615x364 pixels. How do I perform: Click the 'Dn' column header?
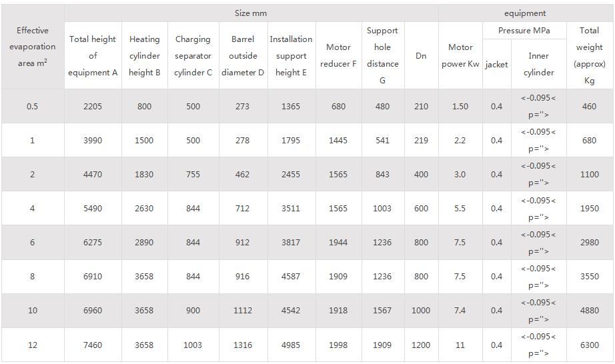tap(421, 56)
